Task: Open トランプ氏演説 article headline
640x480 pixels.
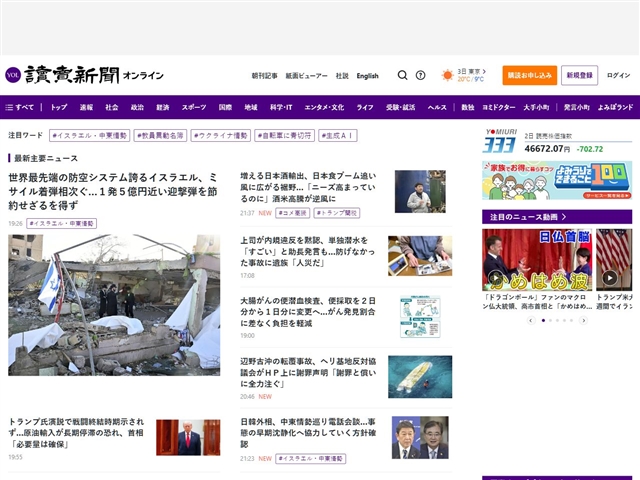Action: coord(76,433)
